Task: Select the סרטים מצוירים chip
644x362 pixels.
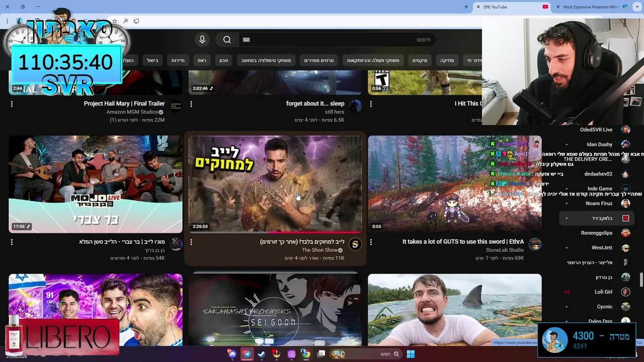Action: click(319, 60)
